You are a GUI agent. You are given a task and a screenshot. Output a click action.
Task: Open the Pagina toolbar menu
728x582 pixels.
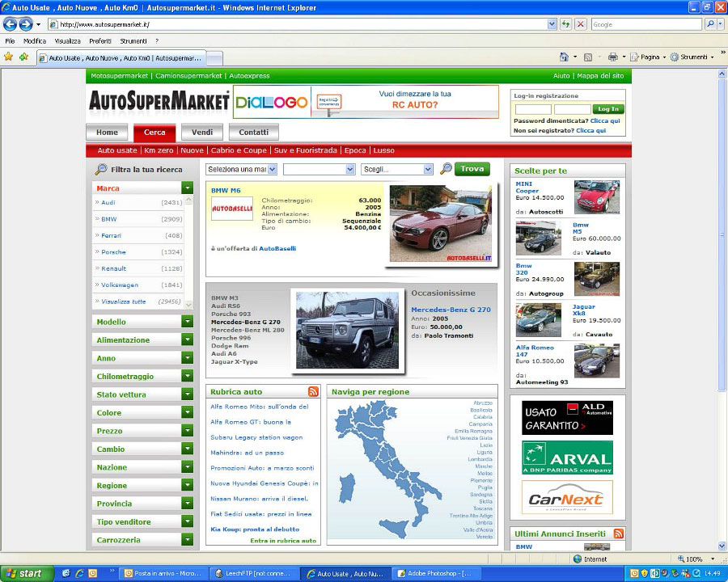647,57
